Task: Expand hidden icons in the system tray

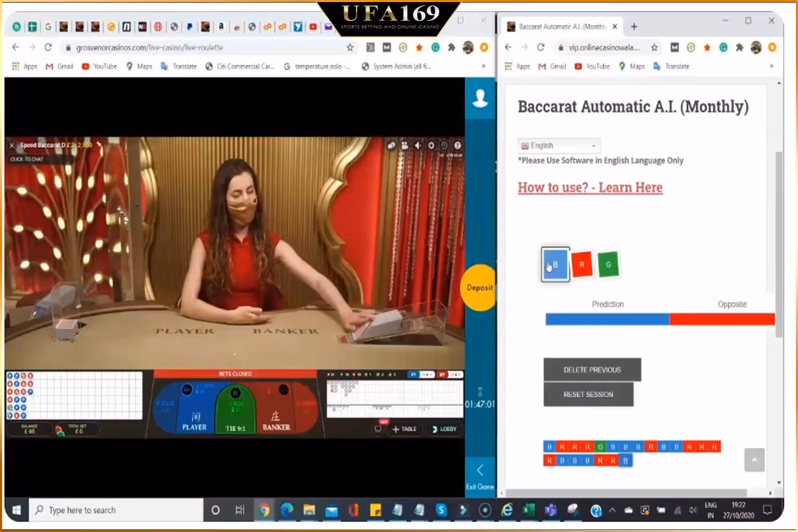Action: pos(612,510)
